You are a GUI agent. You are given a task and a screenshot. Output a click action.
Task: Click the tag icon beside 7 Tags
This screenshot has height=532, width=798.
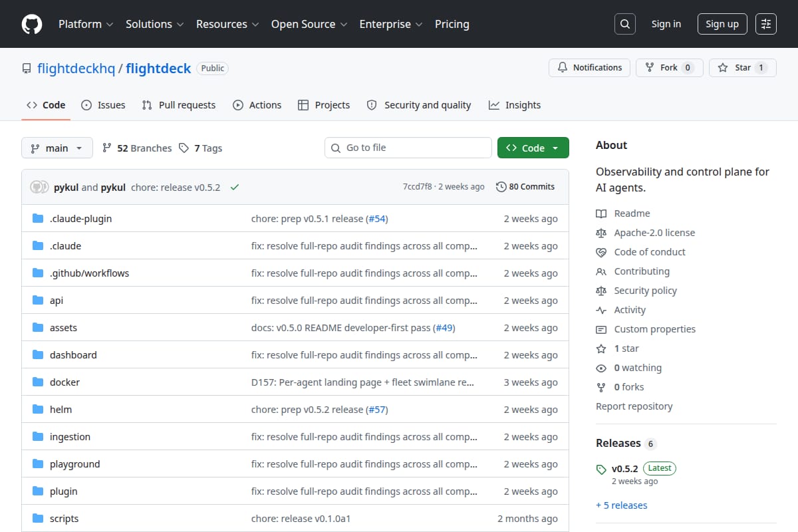click(184, 148)
